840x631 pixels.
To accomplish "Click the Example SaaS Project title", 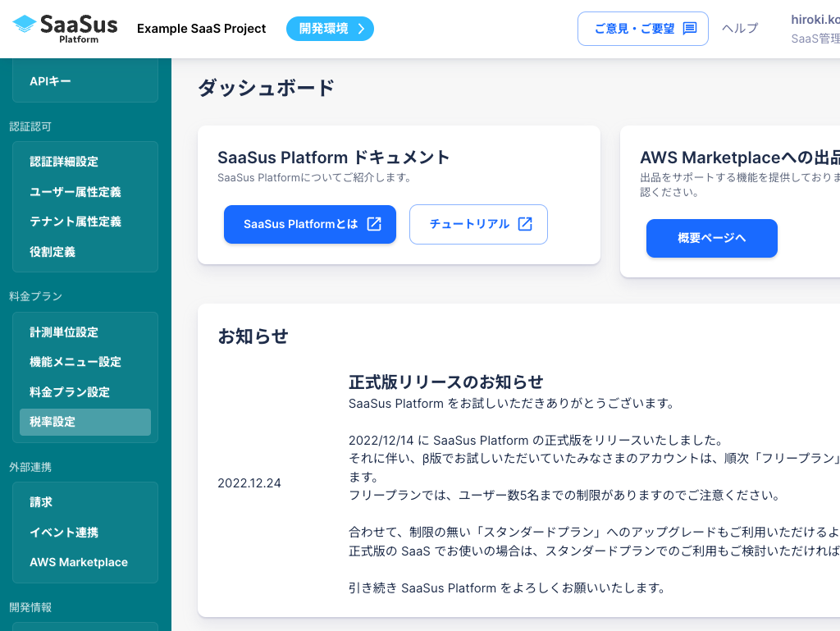I will [202, 29].
